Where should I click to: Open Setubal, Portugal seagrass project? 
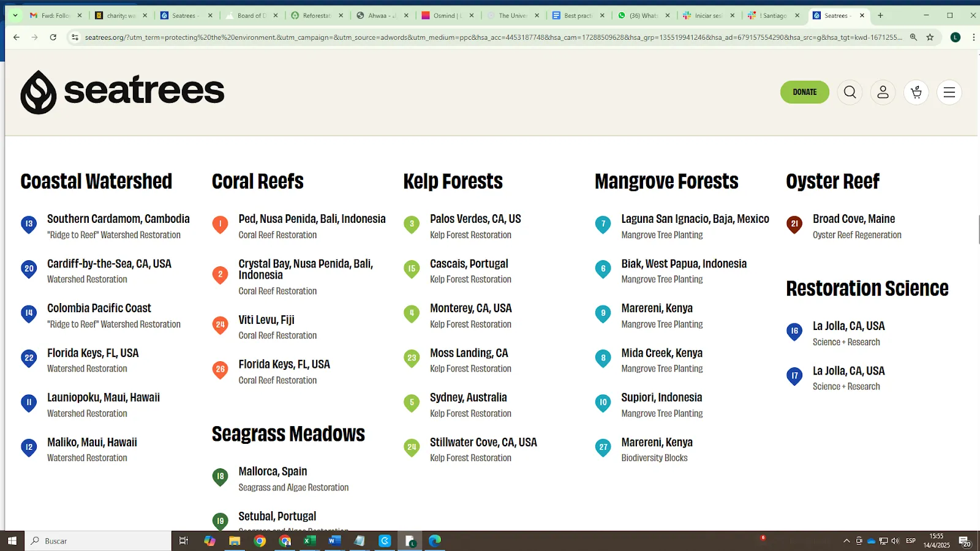(277, 516)
